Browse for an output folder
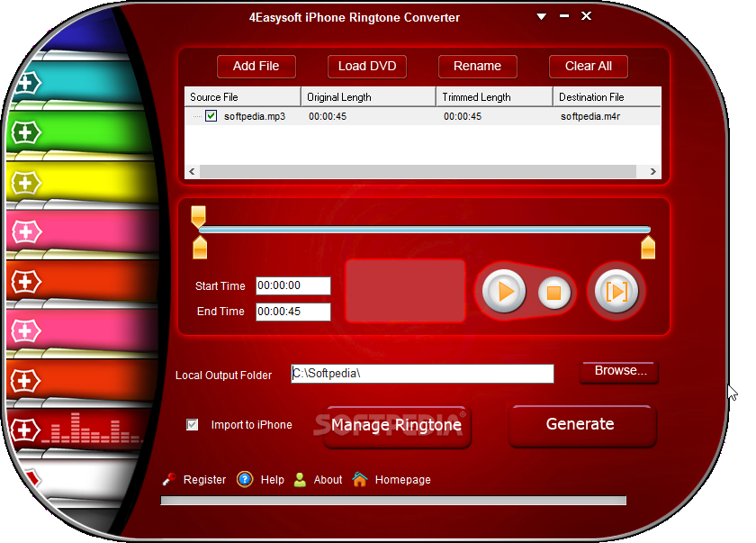Viewport: 756px width, 543px height. (620, 371)
